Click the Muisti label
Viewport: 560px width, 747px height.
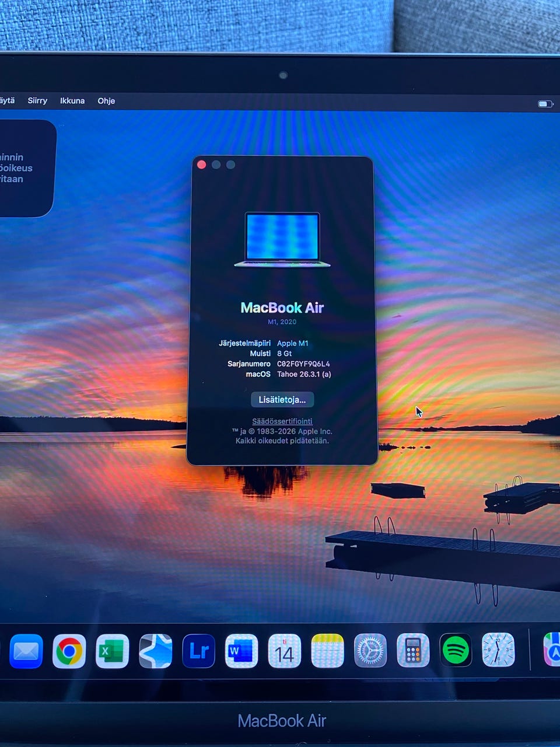coord(260,354)
